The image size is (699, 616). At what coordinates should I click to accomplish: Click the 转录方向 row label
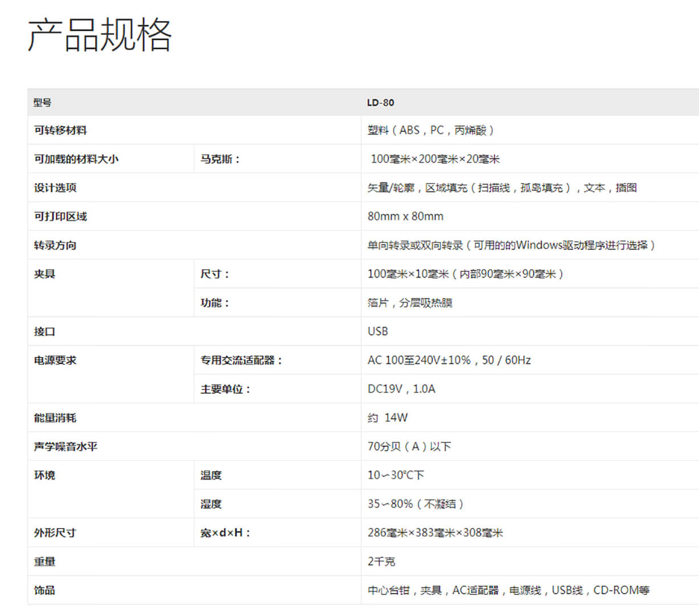(x=55, y=245)
